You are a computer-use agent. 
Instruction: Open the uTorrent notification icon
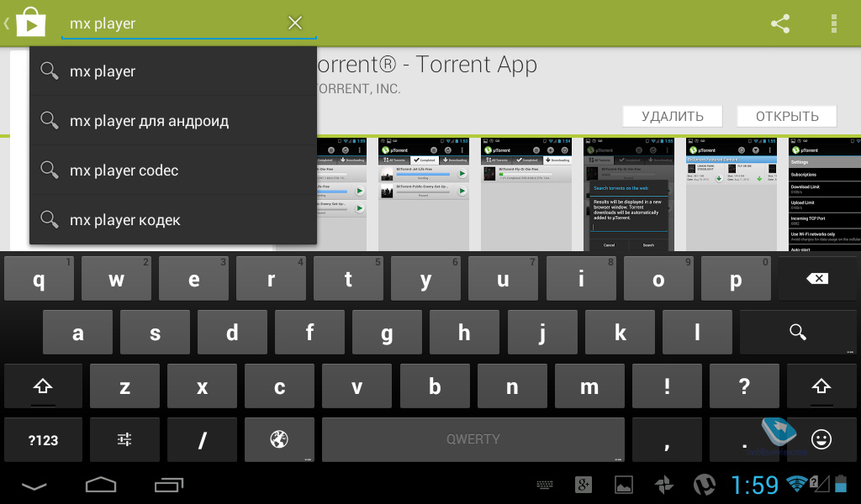705,485
